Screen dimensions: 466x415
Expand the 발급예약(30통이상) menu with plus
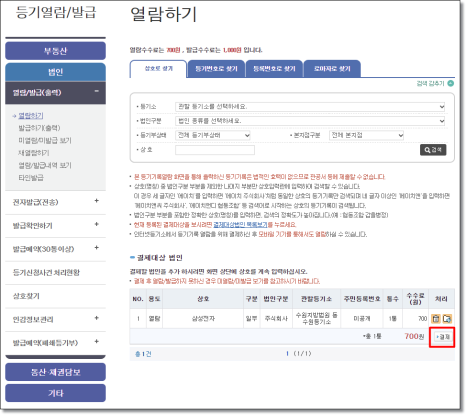coord(96,248)
